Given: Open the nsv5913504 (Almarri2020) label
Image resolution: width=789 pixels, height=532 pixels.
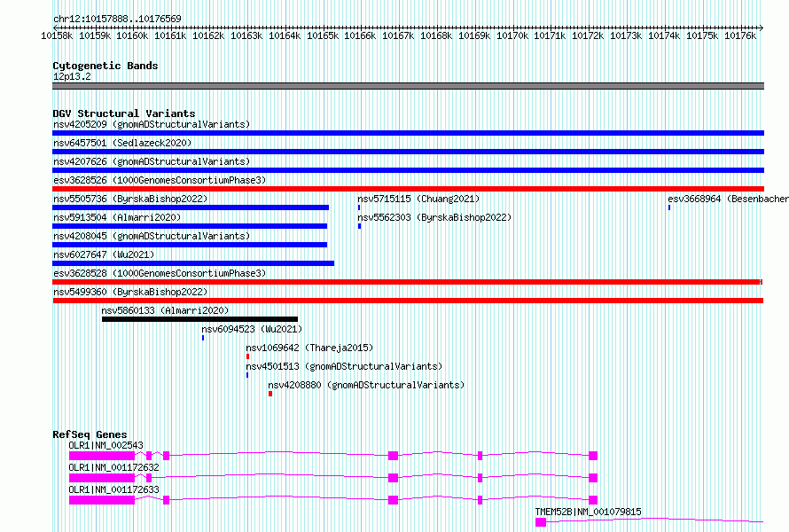Looking at the screenshot, I should (x=117, y=217).
